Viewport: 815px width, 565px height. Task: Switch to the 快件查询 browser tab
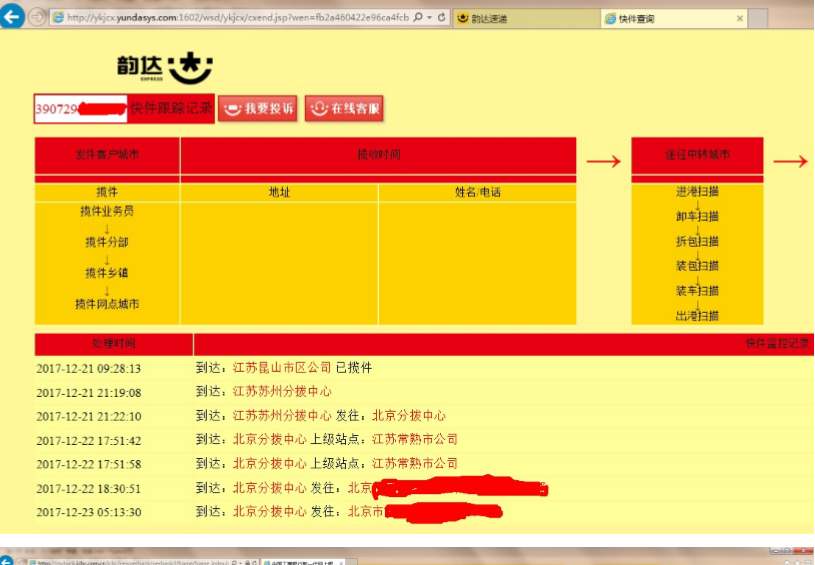(x=674, y=18)
